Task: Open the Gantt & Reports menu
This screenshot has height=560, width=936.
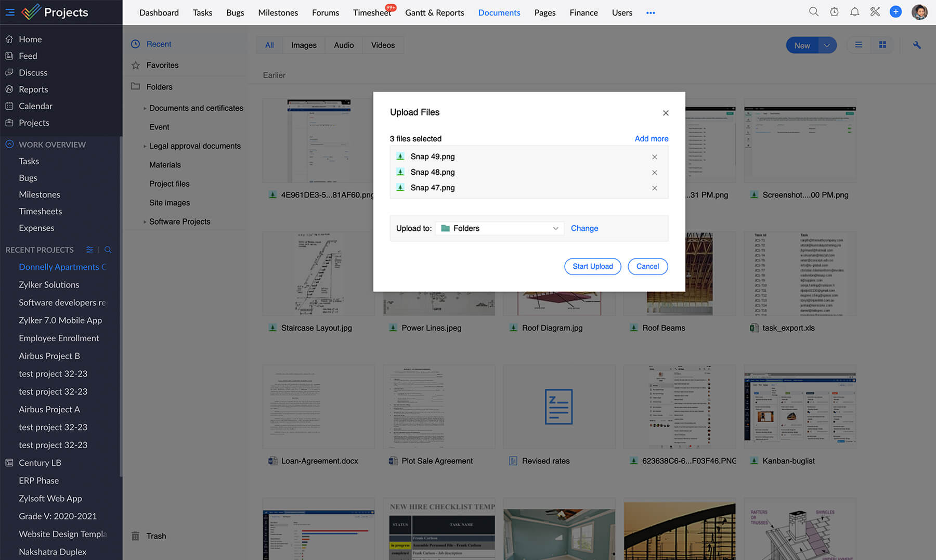Action: pos(434,12)
